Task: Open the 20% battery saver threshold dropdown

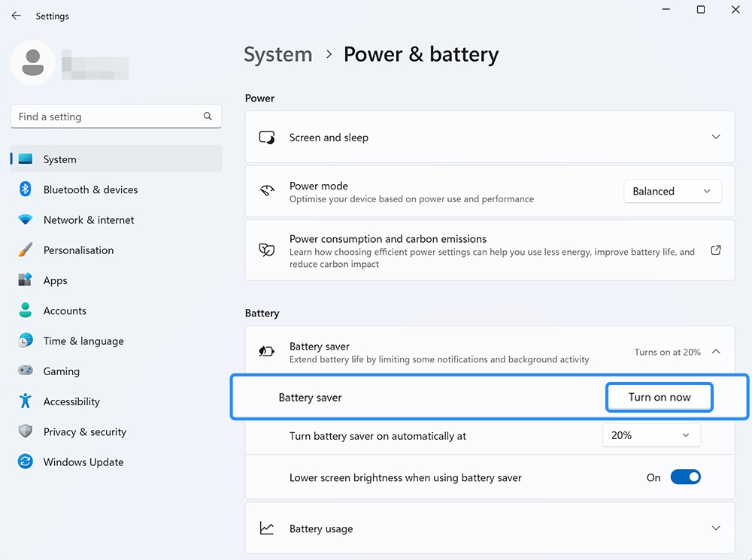Action: tap(651, 435)
